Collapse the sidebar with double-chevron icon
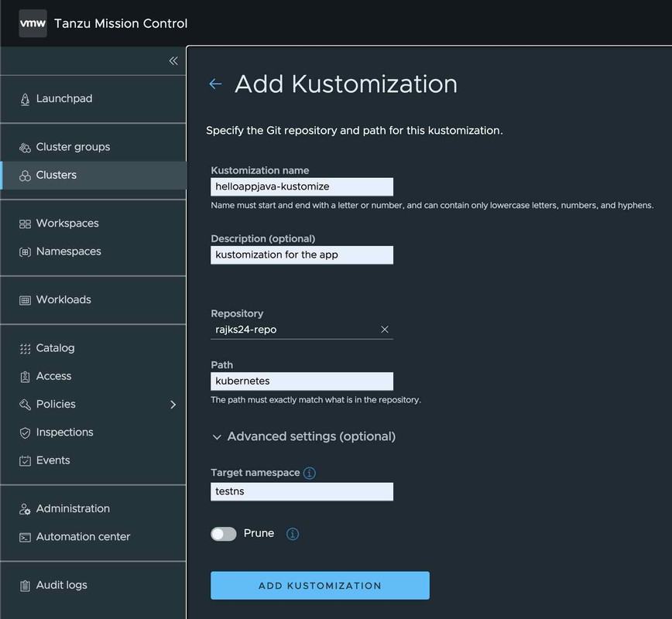Viewport: 672px width, 619px height. click(173, 61)
